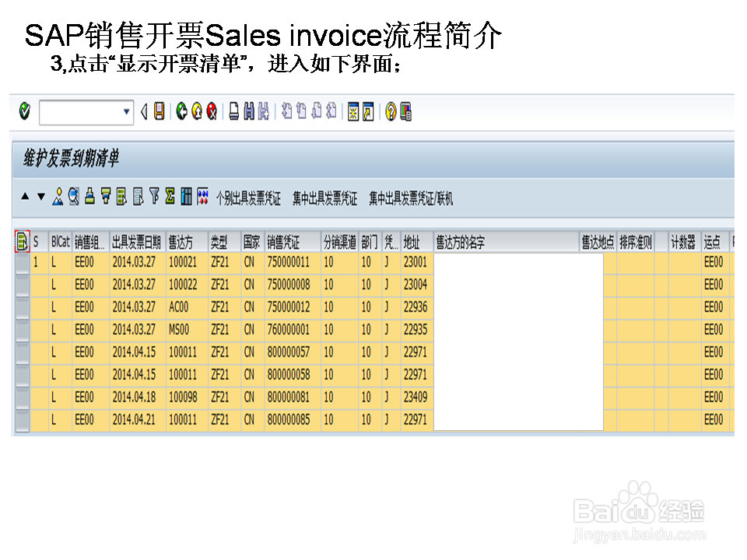Collapse the command field with the left triangle
The width and height of the screenshot is (747, 560).
pyautogui.click(x=144, y=112)
